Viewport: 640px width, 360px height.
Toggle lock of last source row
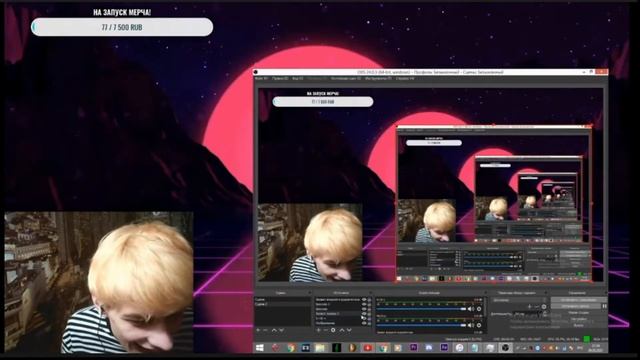369,323
